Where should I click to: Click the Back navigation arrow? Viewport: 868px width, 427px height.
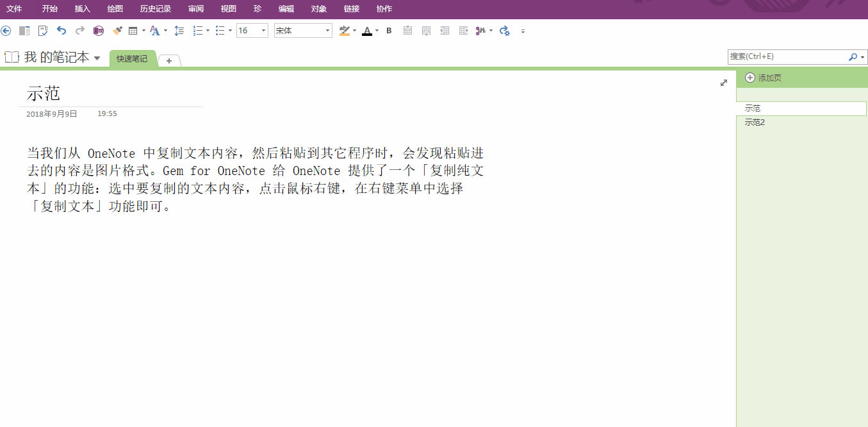6,30
